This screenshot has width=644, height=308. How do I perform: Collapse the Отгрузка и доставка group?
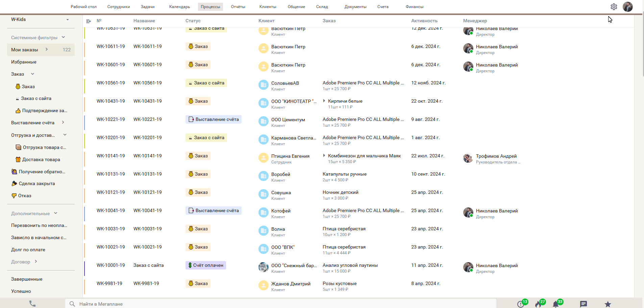coord(65,135)
